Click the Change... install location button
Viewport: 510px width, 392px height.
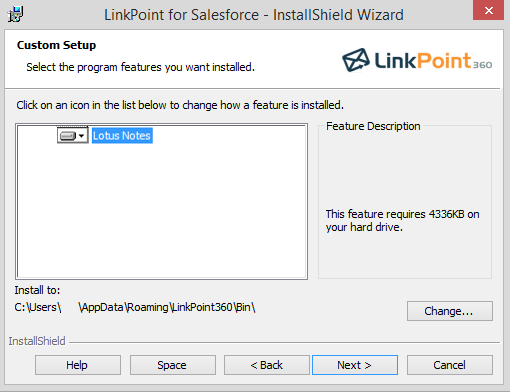[450, 311]
